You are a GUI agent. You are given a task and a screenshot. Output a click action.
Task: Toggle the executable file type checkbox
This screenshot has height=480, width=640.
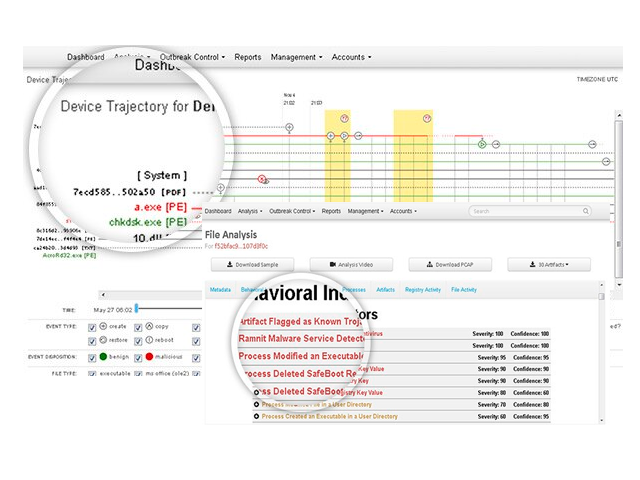tap(92, 373)
